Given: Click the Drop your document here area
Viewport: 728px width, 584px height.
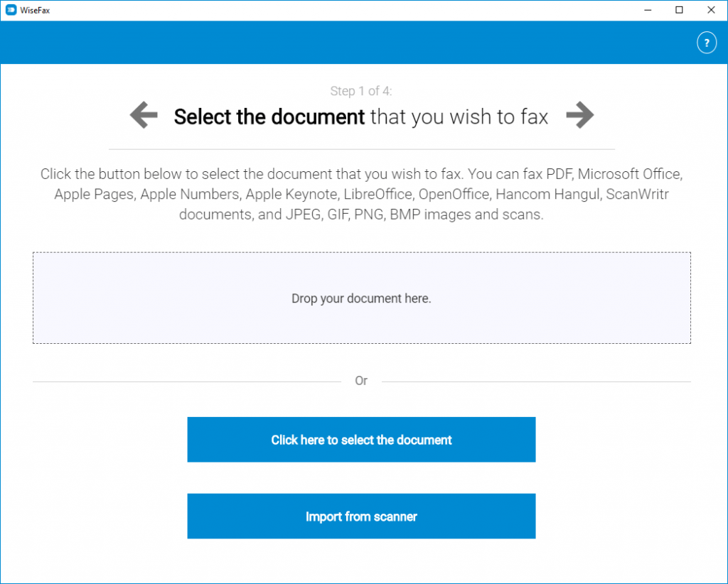Looking at the screenshot, I should point(361,298).
